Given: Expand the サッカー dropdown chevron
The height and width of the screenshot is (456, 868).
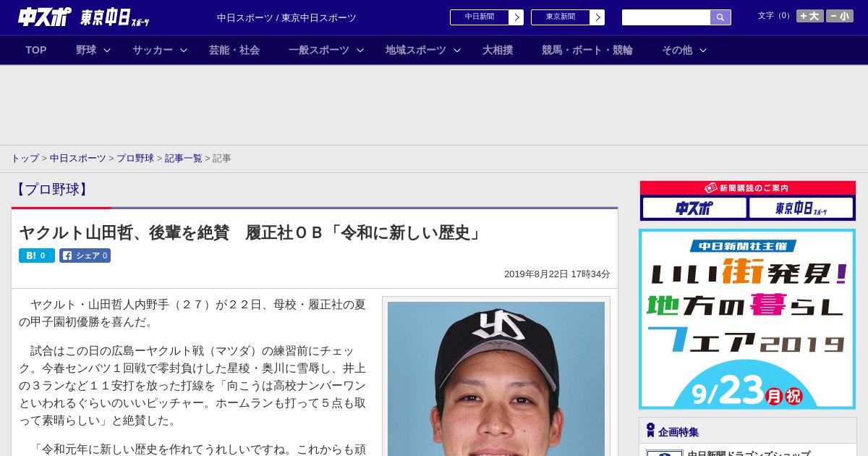Looking at the screenshot, I should [184, 50].
